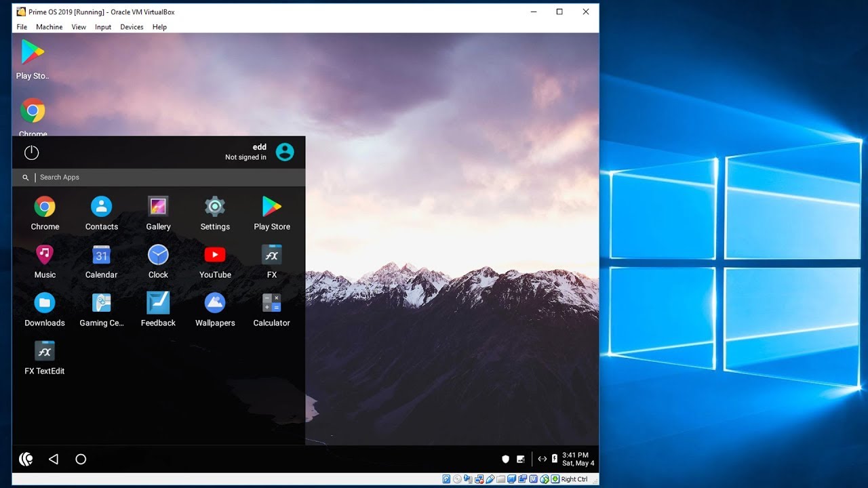Open the Calculator app

point(272,309)
